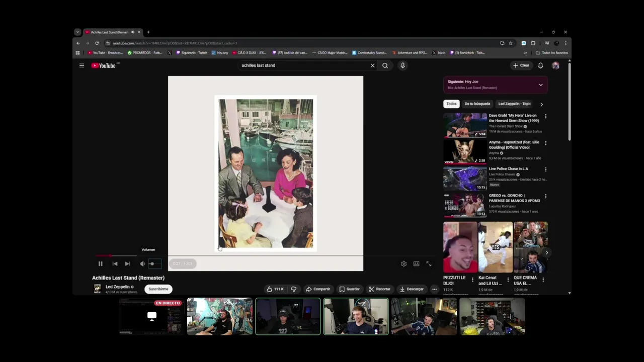The image size is (644, 362).
Task: Skip to the next video
Action: [127, 263]
